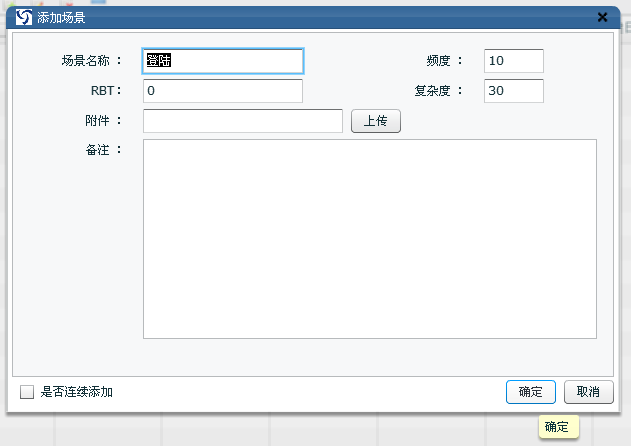Click the 确定 tooltip popup
Screen dimensions: 631x446
click(556, 427)
